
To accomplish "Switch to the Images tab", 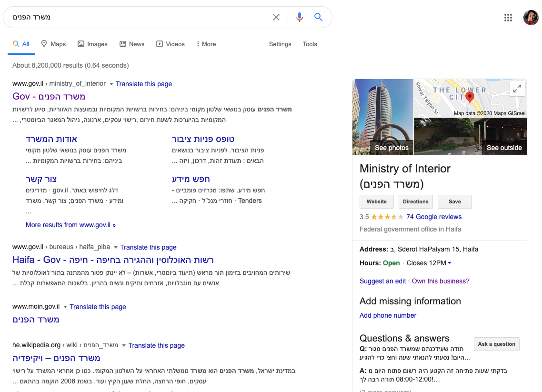I will pos(92,44).
